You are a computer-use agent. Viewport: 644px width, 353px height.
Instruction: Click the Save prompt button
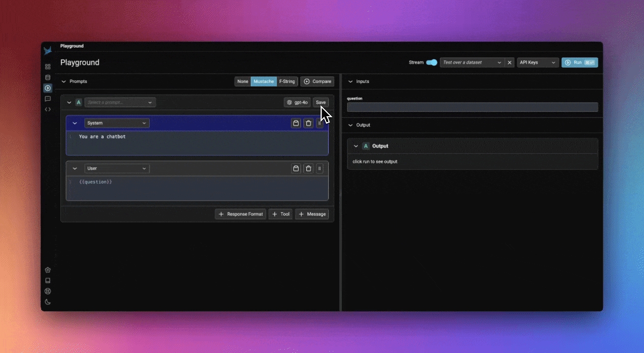pos(321,102)
